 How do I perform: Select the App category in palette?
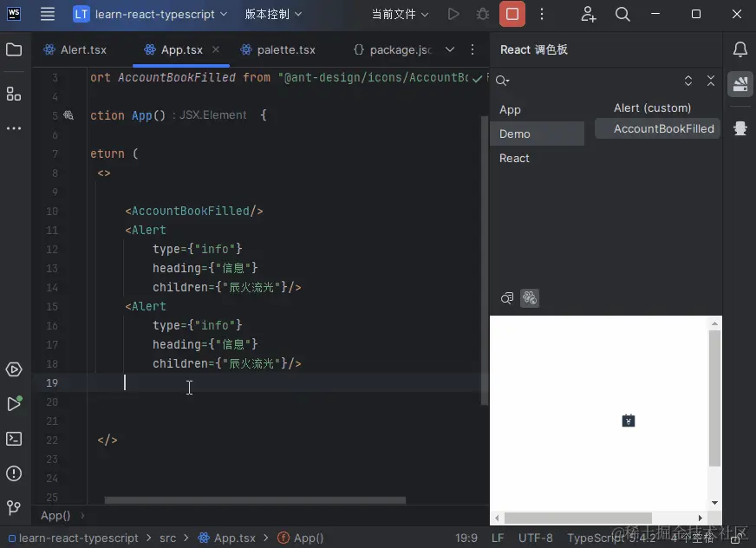click(537, 109)
